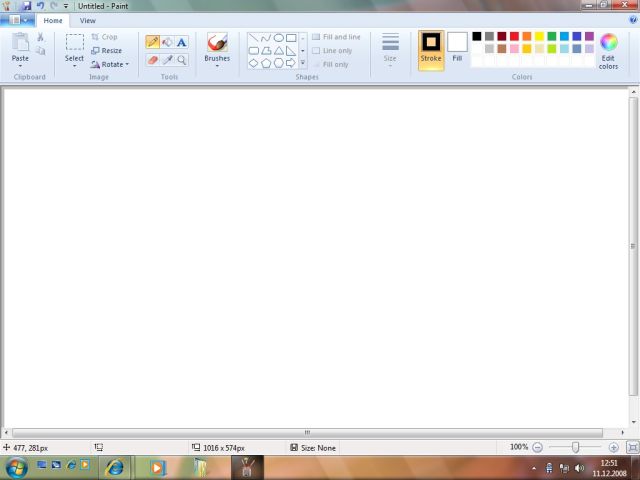Click the Save icon in the title bar
This screenshot has height=480, width=640.
[27, 6]
